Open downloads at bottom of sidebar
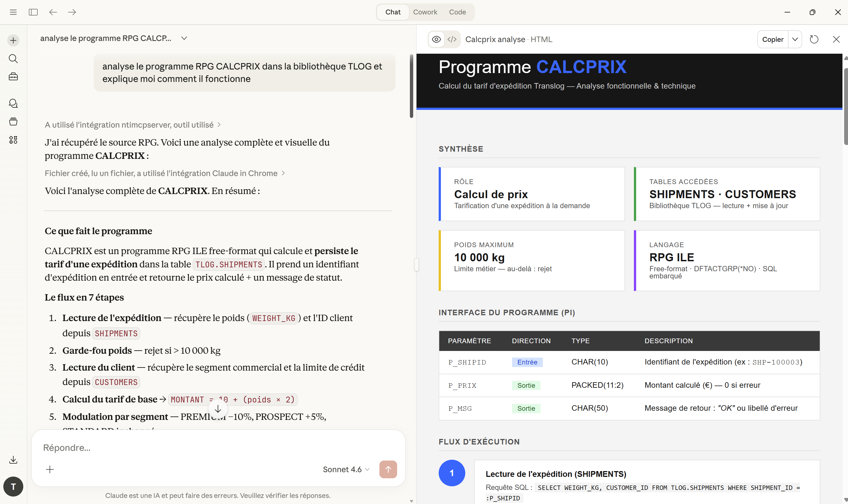 [13, 459]
